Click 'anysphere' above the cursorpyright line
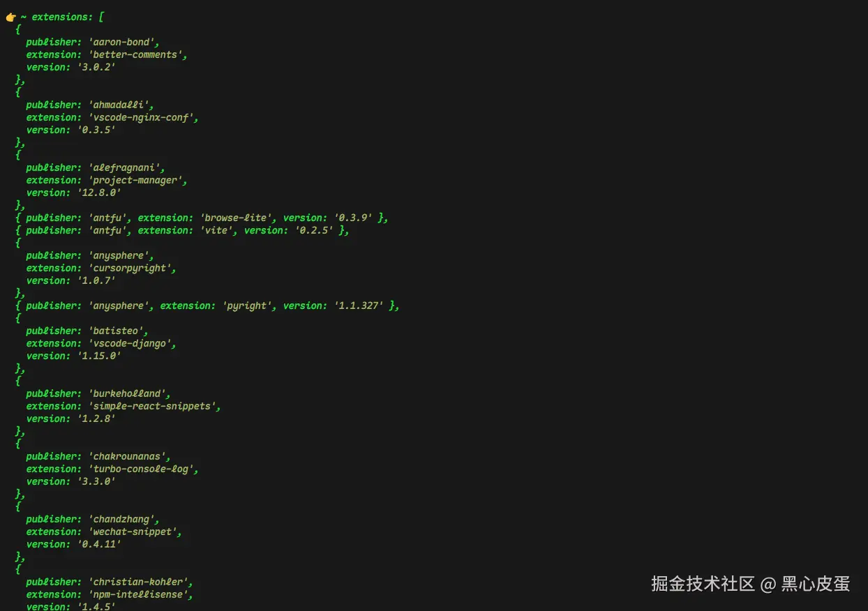 [118, 255]
